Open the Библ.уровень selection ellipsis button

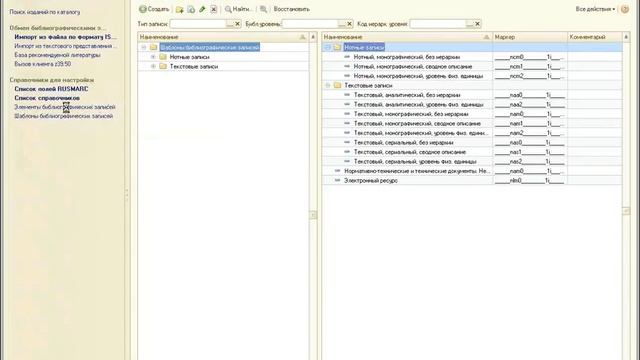coord(342,24)
